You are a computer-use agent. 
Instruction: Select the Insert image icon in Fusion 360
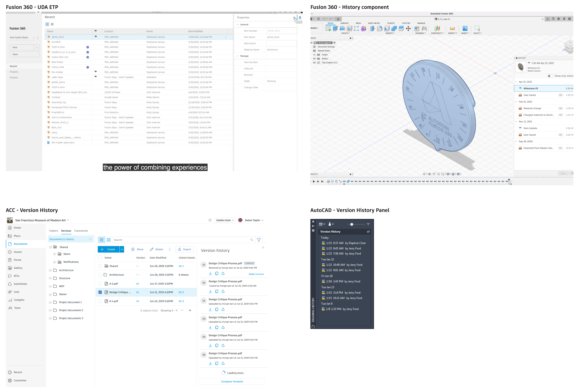tap(465, 28)
